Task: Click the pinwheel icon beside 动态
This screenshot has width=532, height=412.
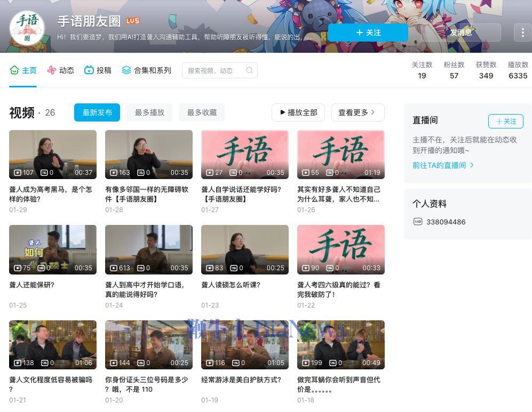Action: [52, 70]
